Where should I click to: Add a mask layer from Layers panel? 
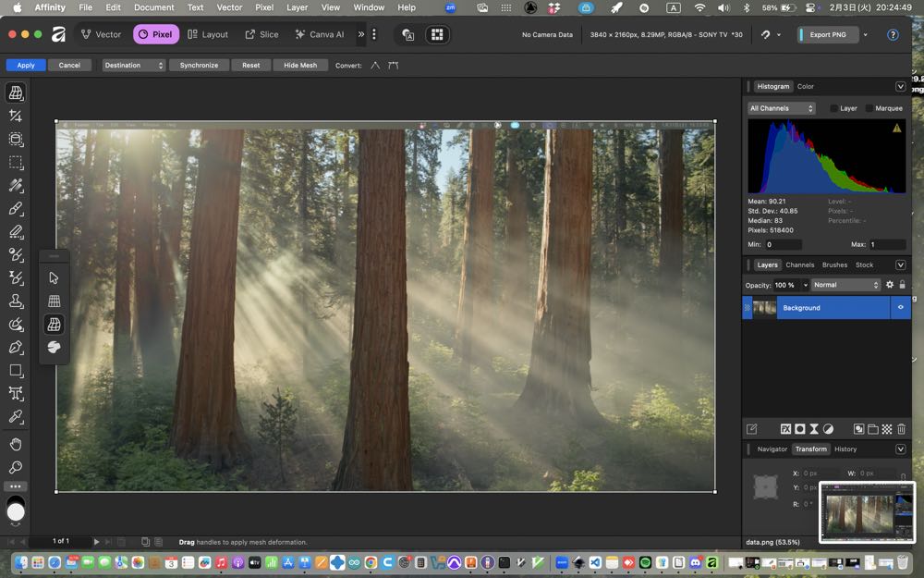pyautogui.click(x=800, y=429)
